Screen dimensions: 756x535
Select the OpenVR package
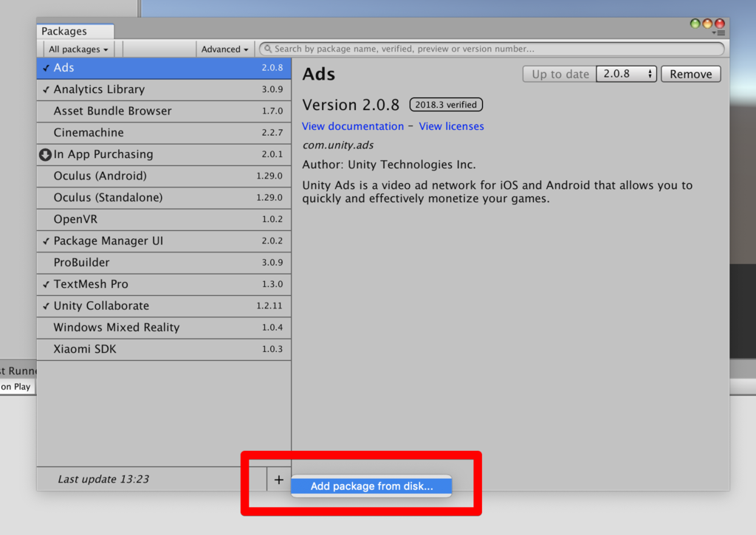164,220
